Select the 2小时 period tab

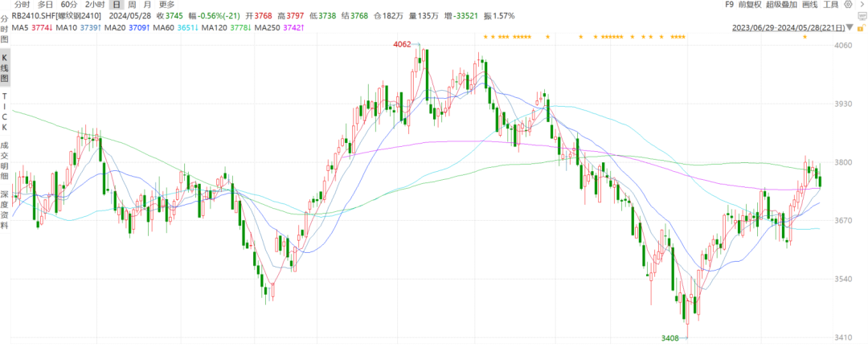click(x=95, y=5)
